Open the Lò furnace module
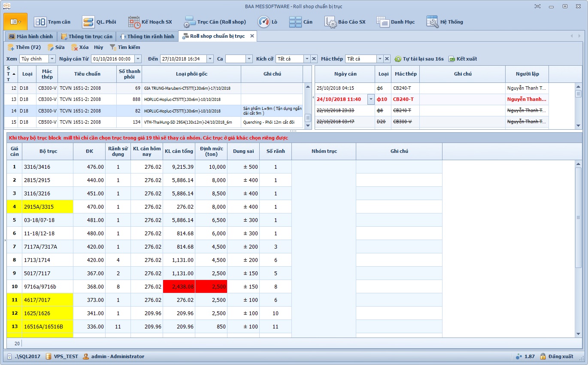Image resolution: width=588 pixels, height=365 pixels. 267,22
